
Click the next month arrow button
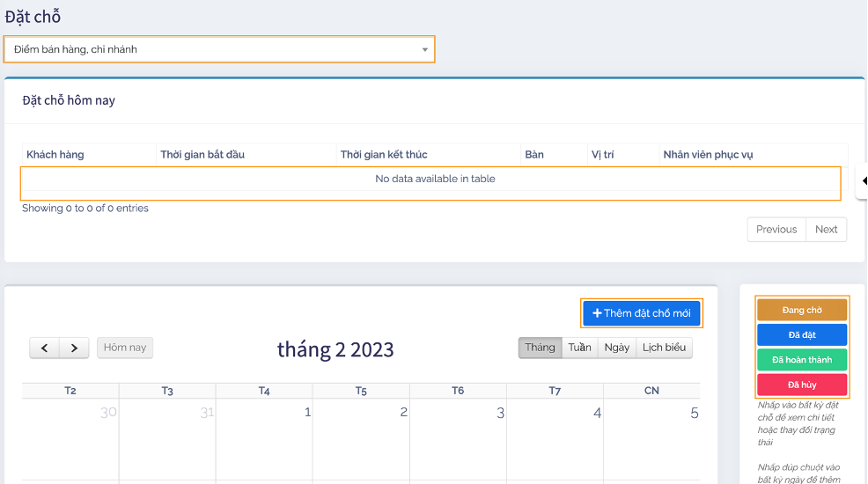pyautogui.click(x=75, y=348)
